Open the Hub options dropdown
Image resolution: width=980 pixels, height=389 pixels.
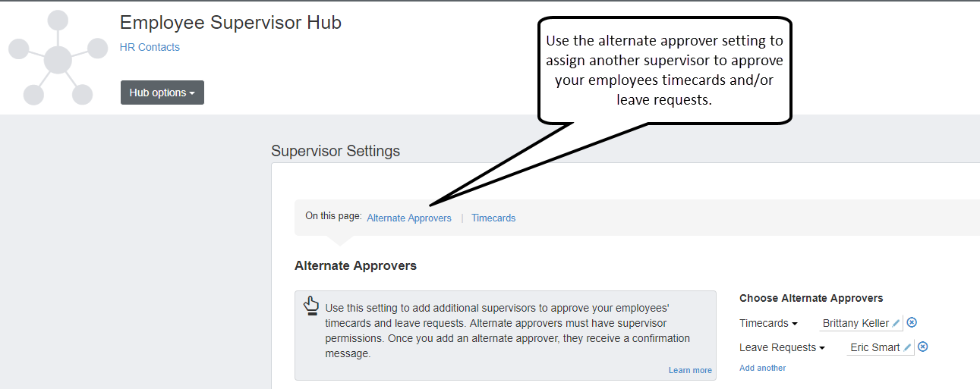point(162,93)
